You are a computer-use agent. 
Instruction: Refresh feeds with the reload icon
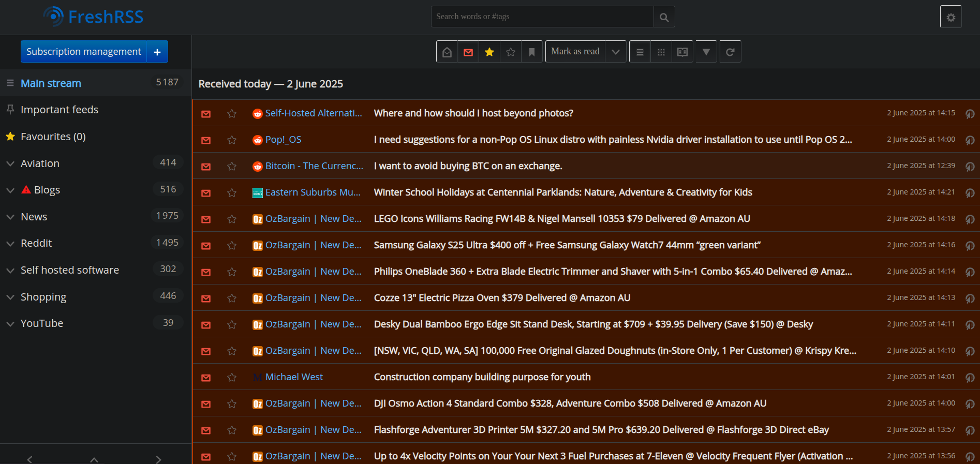(730, 52)
